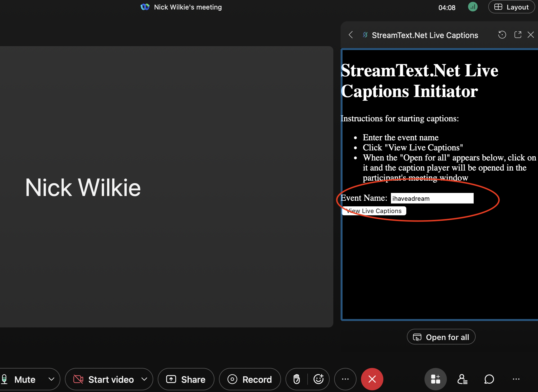
Task: Start video from the bottom bar
Action: click(103, 379)
